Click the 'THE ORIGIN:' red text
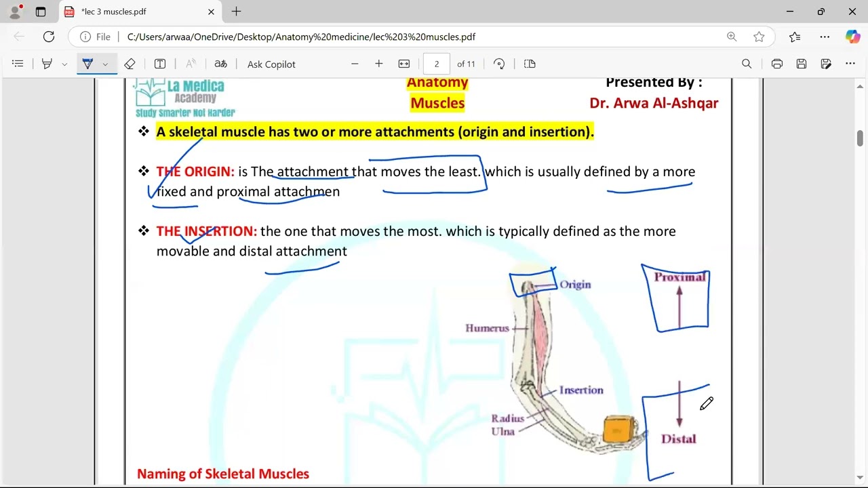The image size is (868, 488). pyautogui.click(x=195, y=171)
